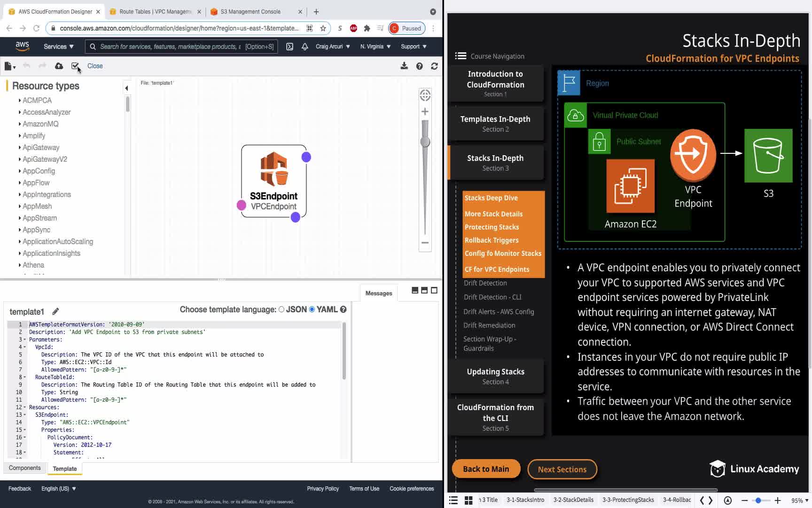The image size is (812, 508).
Task: Click the template language help icon
Action: [343, 310]
